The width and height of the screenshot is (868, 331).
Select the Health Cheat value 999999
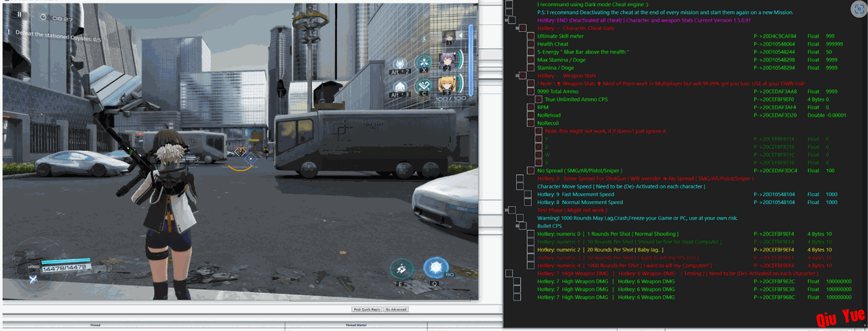click(x=834, y=44)
